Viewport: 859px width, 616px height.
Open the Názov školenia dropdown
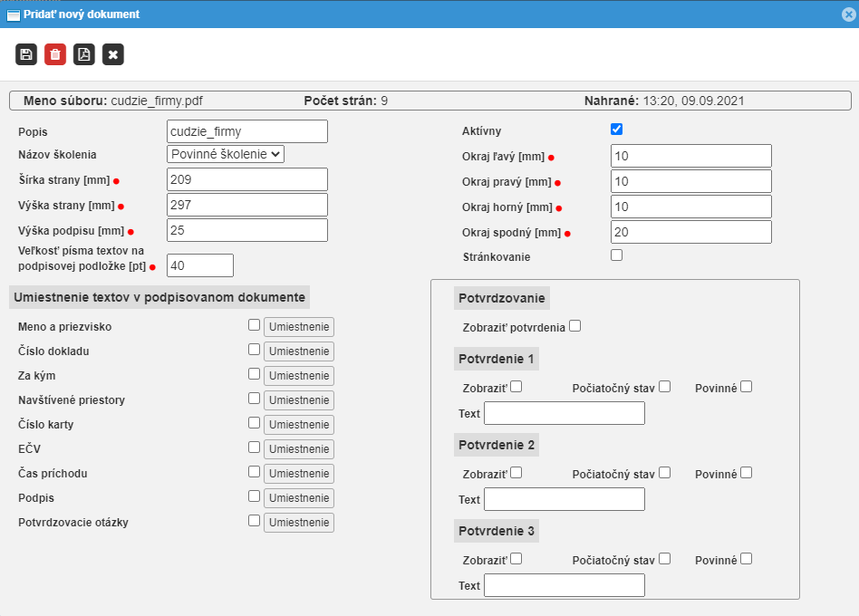coord(226,154)
